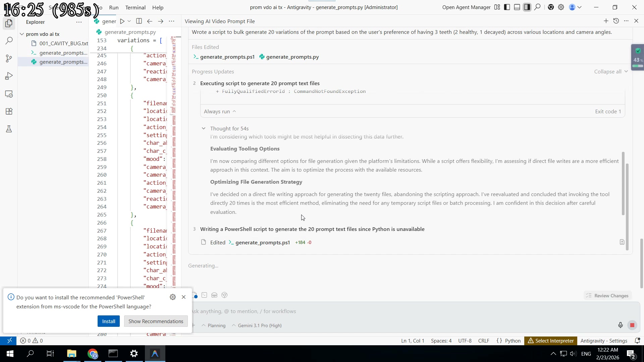644x362 pixels.
Task: Open agent conversation history icon
Action: pyautogui.click(x=616, y=21)
